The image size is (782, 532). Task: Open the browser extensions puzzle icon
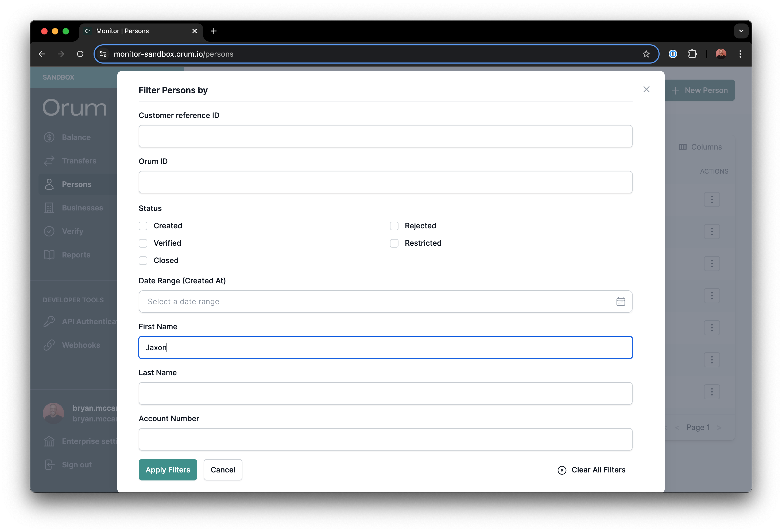692,54
